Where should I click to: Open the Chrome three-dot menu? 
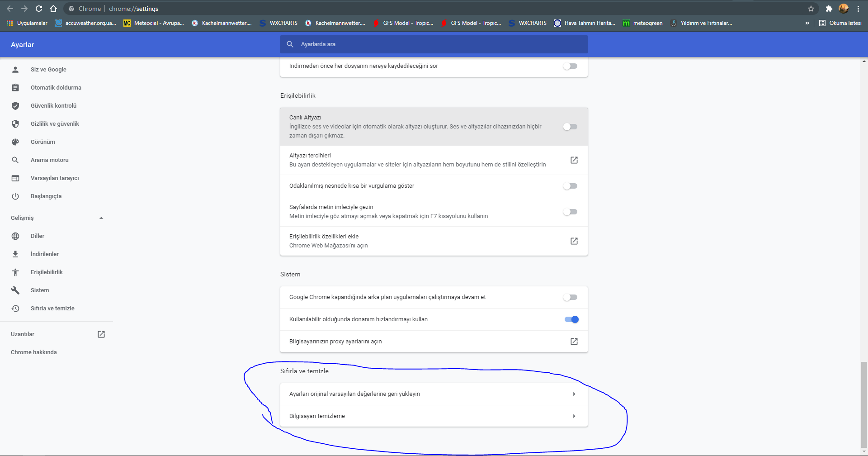click(x=858, y=9)
